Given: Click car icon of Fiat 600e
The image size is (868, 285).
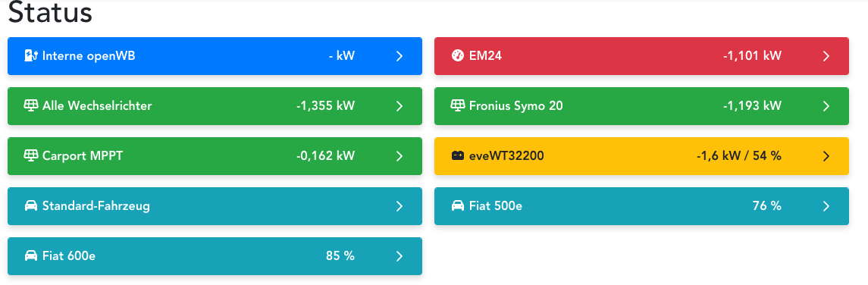Looking at the screenshot, I should coord(31,256).
